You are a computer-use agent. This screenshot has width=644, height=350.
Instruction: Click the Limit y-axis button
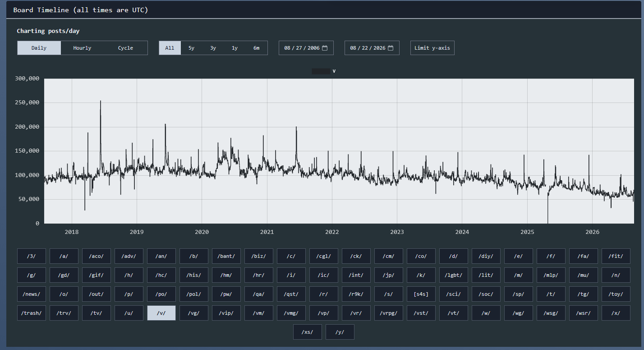click(x=432, y=48)
